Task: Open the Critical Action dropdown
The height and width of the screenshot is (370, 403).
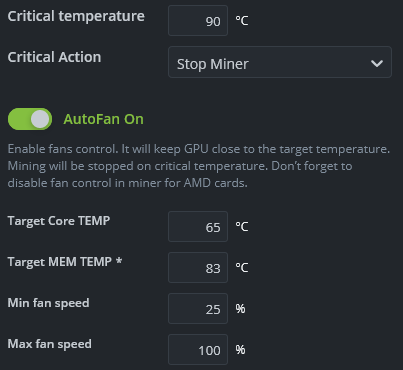Action: 280,62
